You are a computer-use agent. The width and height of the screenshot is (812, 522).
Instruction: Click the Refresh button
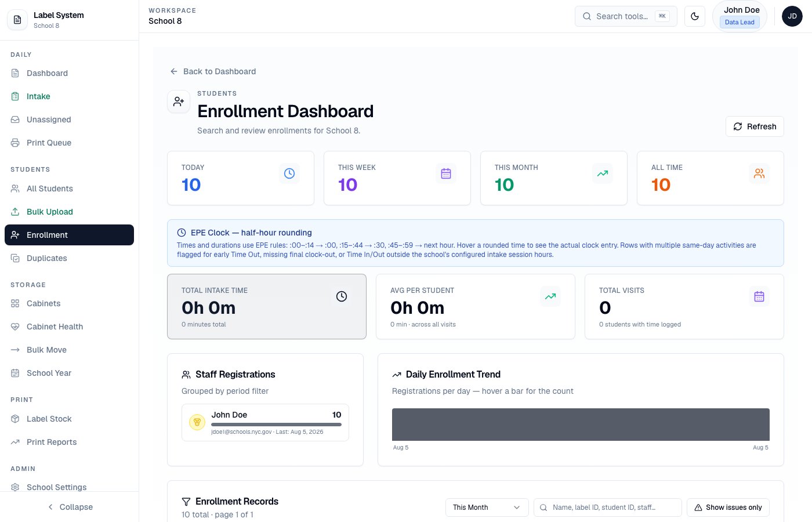(x=755, y=126)
